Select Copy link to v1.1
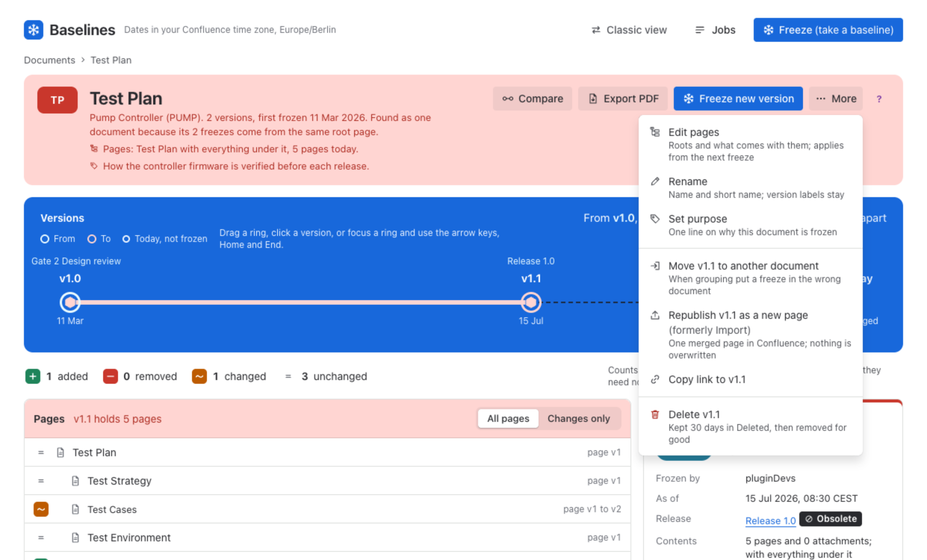This screenshot has height=560, width=927. [x=750, y=379]
